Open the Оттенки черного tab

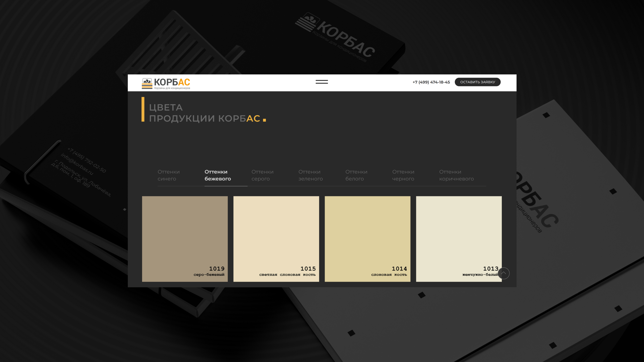403,175
